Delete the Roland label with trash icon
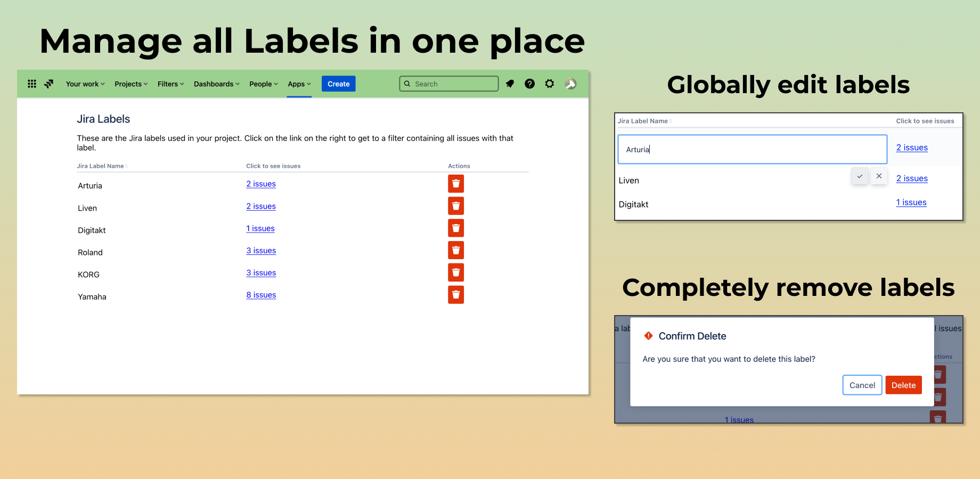Viewport: 980px width, 479px height. point(456,250)
